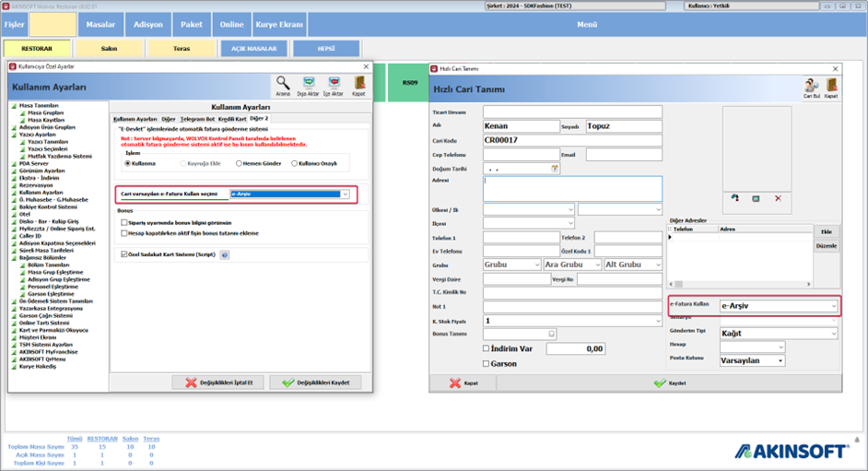The width and height of the screenshot is (868, 471).
Task: Click the Ticari Unvanı input field
Action: [572, 112]
